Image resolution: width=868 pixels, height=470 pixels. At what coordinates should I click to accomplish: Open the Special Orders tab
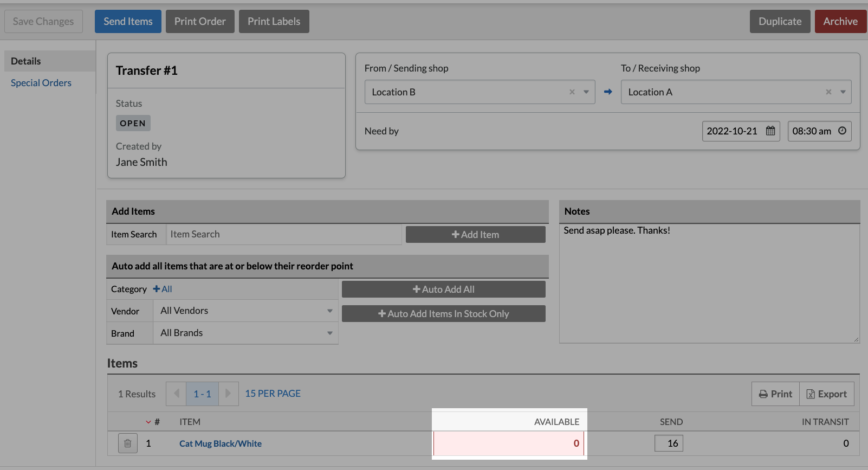coord(41,83)
